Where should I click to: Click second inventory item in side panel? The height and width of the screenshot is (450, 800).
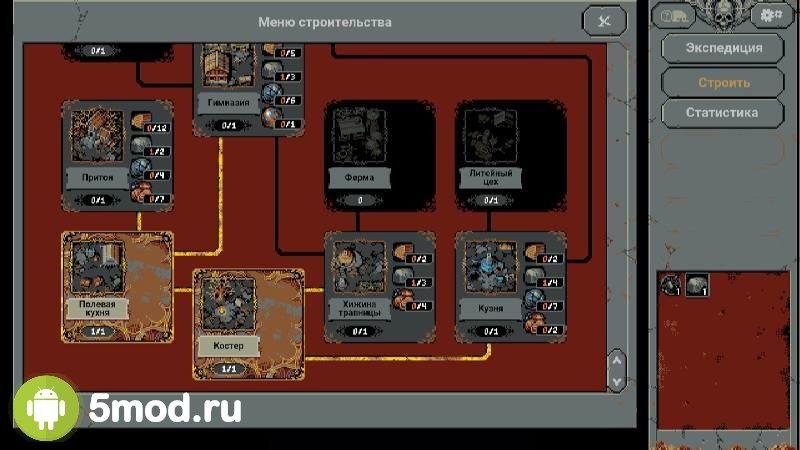click(x=696, y=285)
